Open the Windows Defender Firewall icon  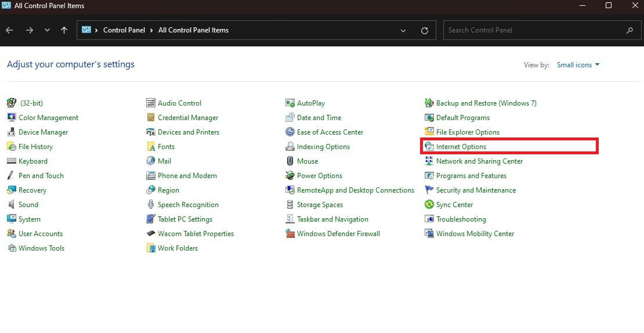click(x=290, y=234)
